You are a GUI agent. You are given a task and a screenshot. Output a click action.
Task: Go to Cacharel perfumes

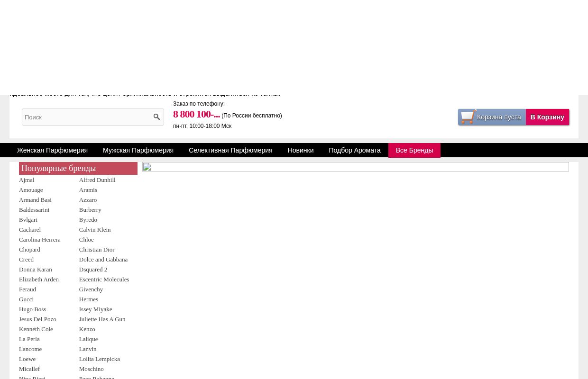click(30, 230)
